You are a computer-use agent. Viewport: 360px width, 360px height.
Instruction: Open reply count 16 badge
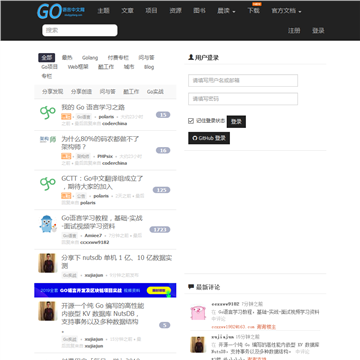pyautogui.click(x=163, y=150)
